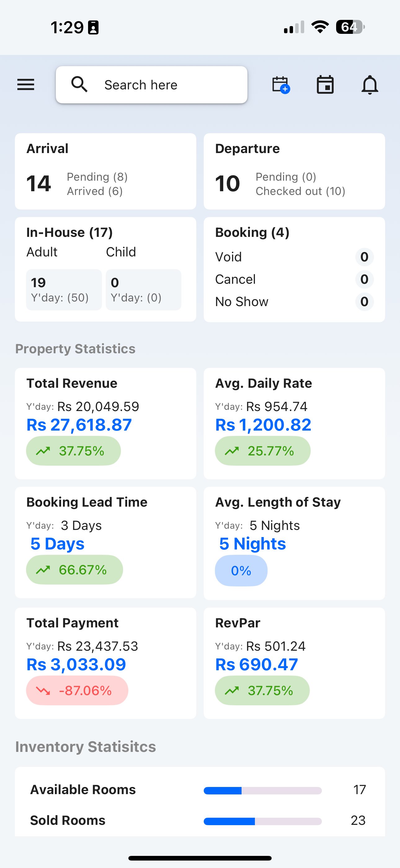The image size is (400, 868).
Task: Tap the No Show count badge
Action: pyautogui.click(x=364, y=301)
